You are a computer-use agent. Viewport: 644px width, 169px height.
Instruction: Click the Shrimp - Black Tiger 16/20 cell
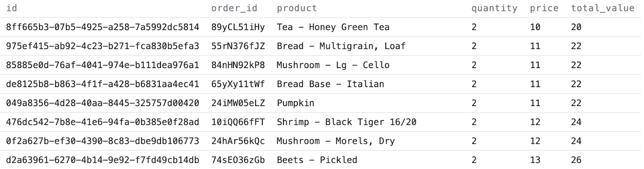(346, 122)
